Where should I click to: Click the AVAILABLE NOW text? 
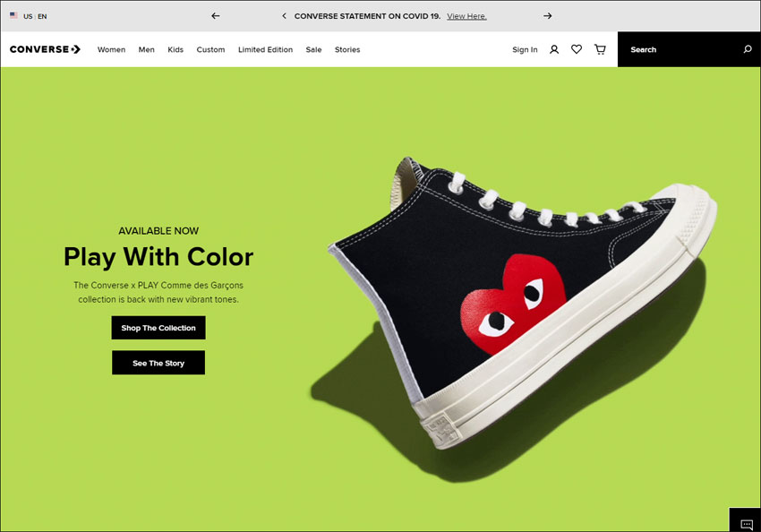(x=158, y=231)
